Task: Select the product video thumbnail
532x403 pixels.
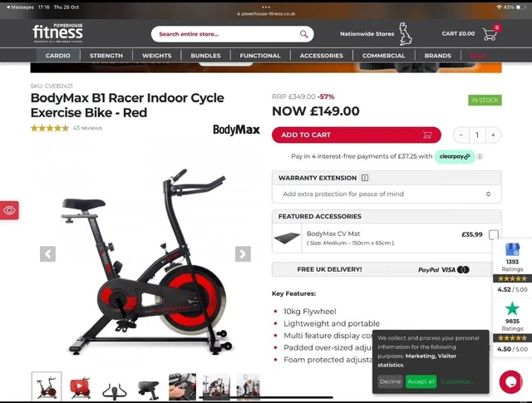Action: click(80, 386)
